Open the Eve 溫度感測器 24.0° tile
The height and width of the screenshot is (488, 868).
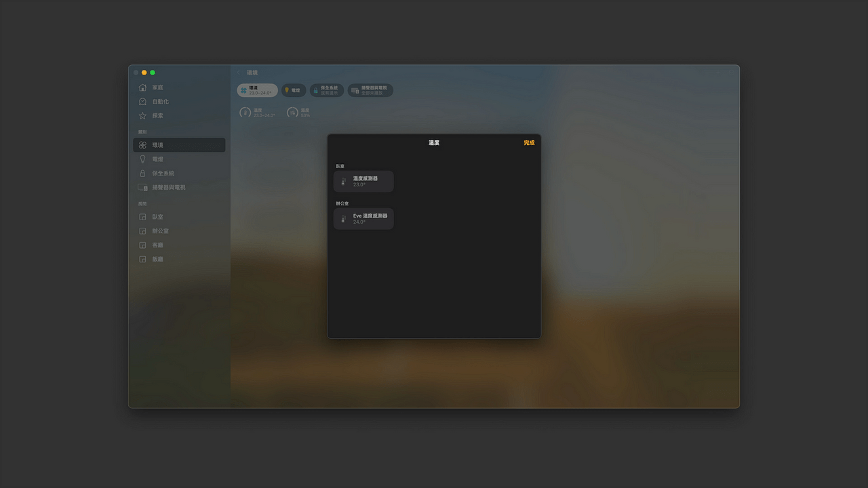click(x=363, y=219)
